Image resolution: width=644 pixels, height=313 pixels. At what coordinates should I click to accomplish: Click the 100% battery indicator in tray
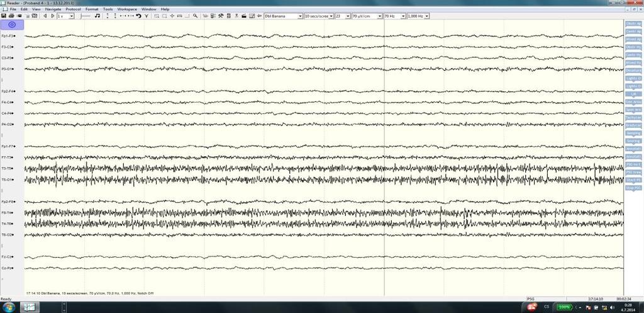click(564, 307)
